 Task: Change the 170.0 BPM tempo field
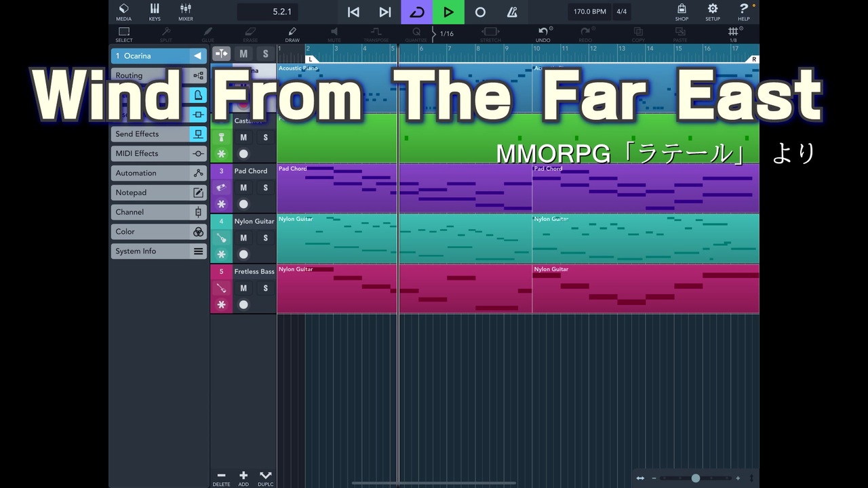589,12
